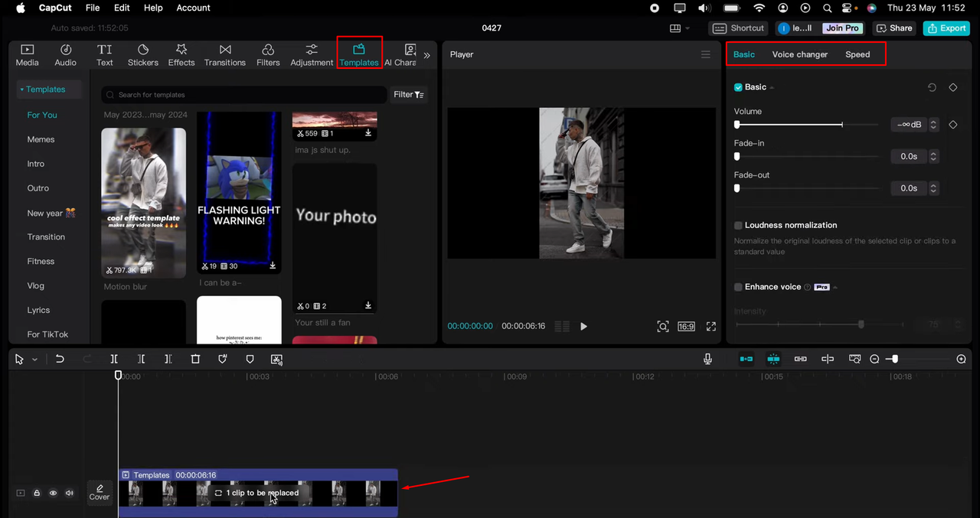Image resolution: width=980 pixels, height=518 pixels.
Task: Enable the Enhance voice checkbox
Action: pos(738,287)
